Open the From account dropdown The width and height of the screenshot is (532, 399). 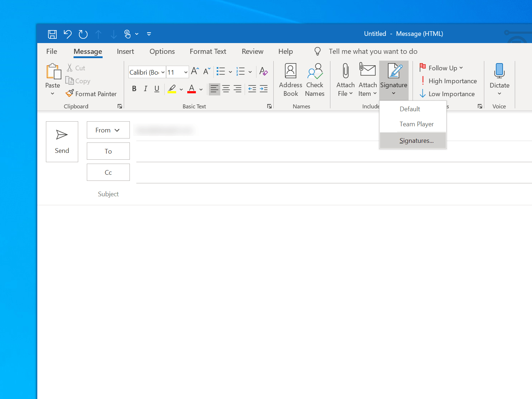point(108,130)
